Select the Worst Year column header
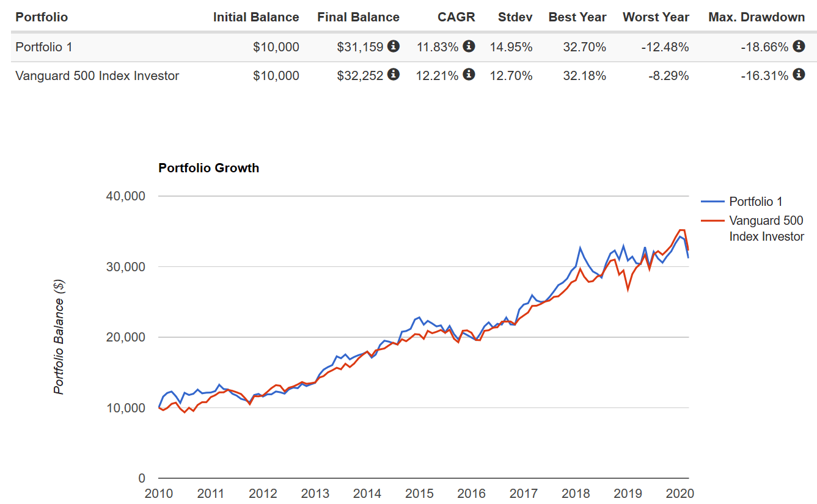817x504 pixels. click(656, 17)
